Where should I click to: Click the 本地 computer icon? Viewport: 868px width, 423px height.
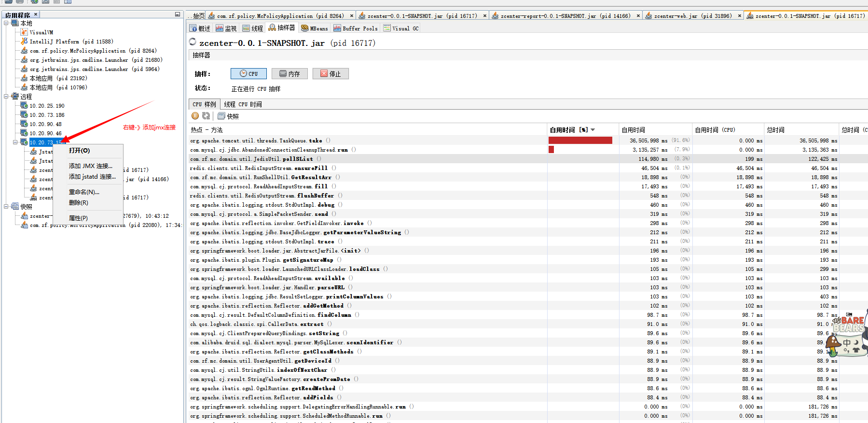[x=15, y=23]
